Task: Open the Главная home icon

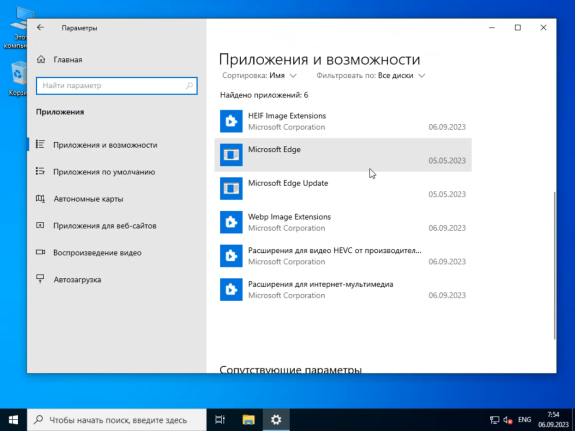Action: pos(41,59)
